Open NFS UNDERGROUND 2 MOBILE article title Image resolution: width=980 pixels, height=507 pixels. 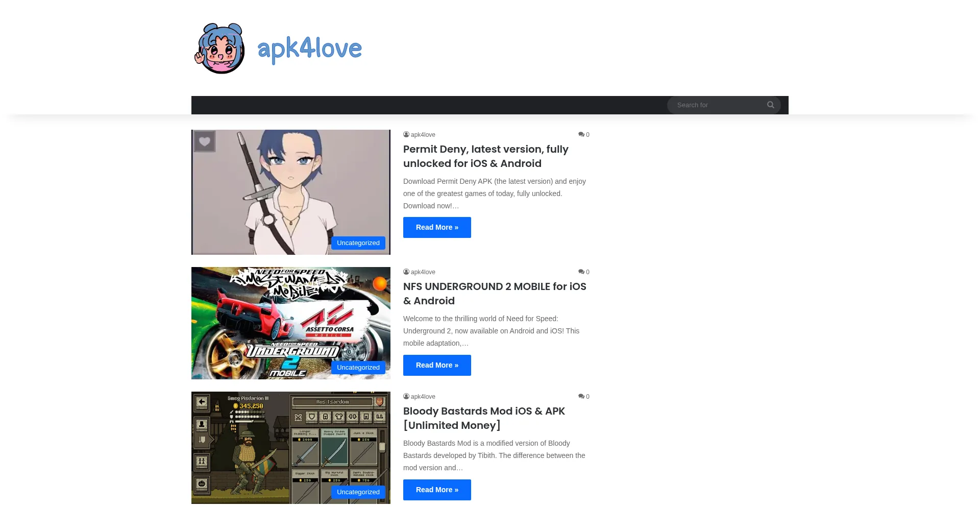point(495,294)
